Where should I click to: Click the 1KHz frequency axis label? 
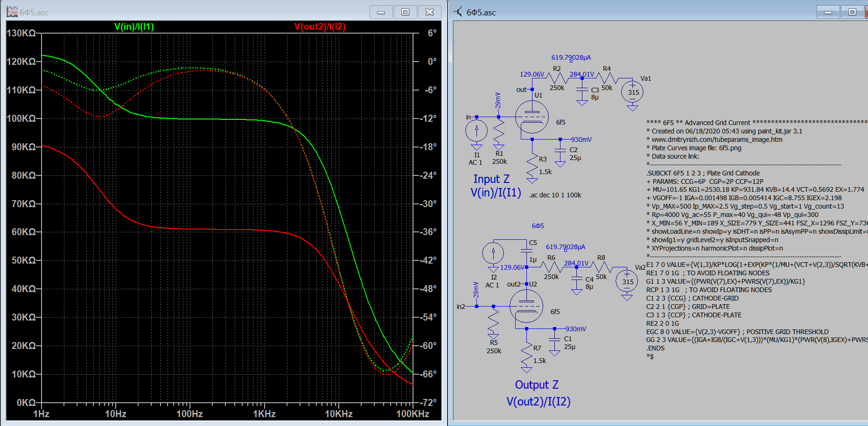point(264,414)
